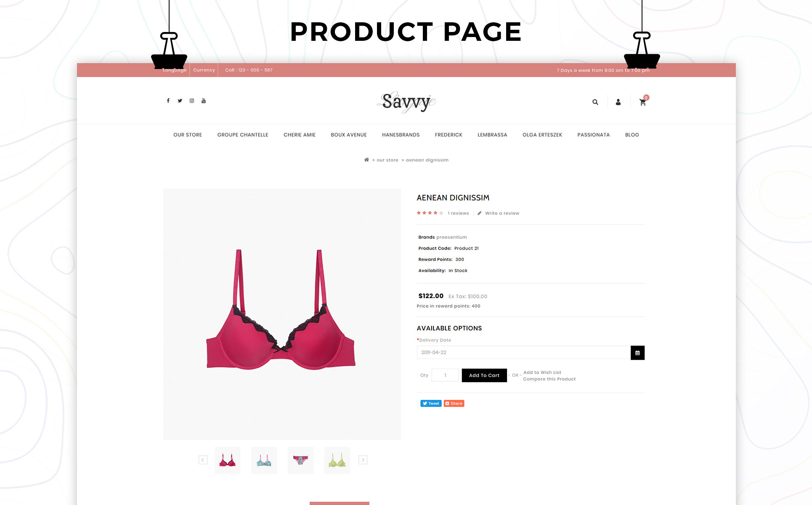Viewport: 812px width, 505px height.
Task: Open the YouTube social icon
Action: (204, 101)
